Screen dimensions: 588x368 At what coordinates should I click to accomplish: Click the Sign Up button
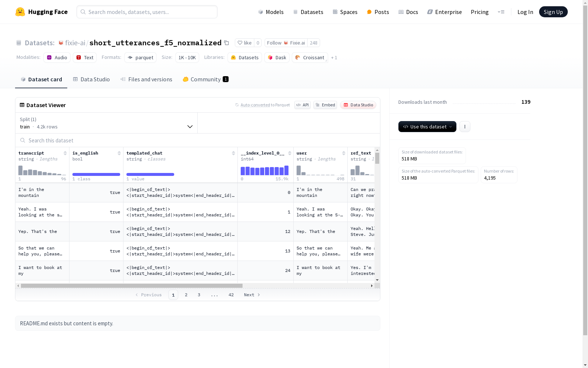[553, 12]
